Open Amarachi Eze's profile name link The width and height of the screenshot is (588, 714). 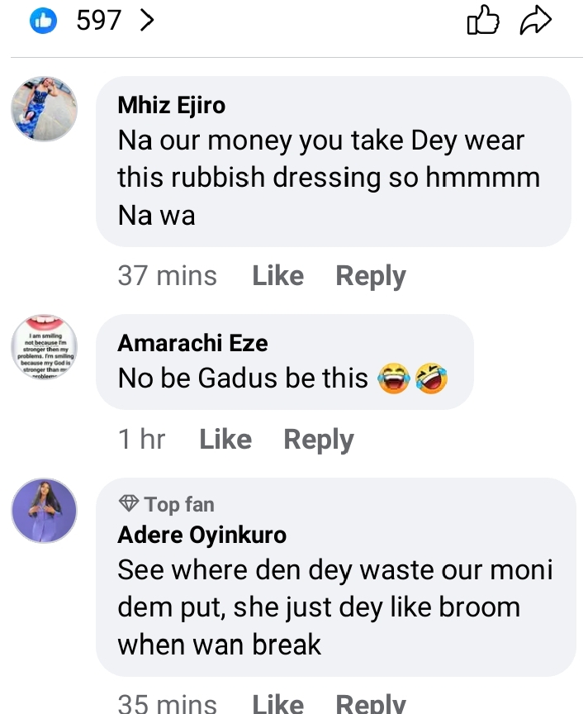[x=192, y=343]
